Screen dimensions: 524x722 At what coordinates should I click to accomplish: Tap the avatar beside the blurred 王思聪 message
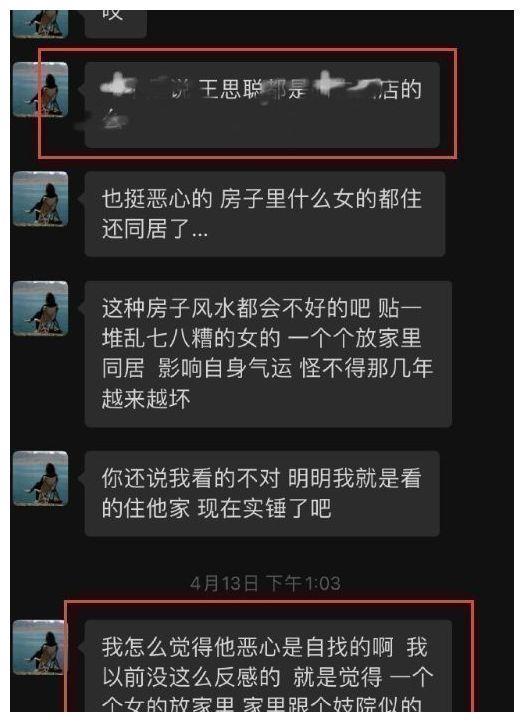pyautogui.click(x=41, y=89)
